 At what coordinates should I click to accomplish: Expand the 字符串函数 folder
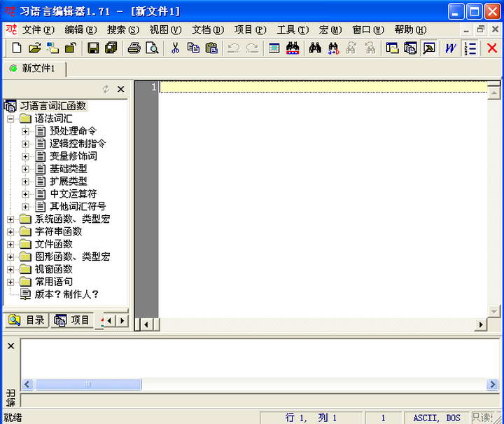coord(10,232)
